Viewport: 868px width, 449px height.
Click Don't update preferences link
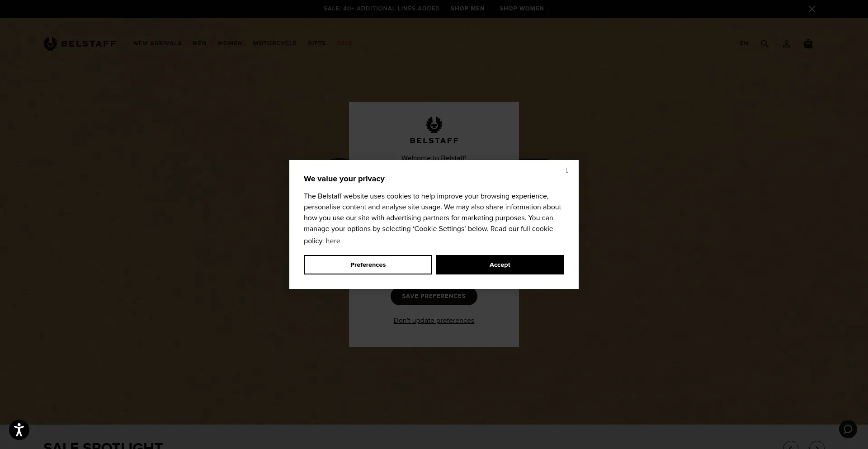pos(434,321)
